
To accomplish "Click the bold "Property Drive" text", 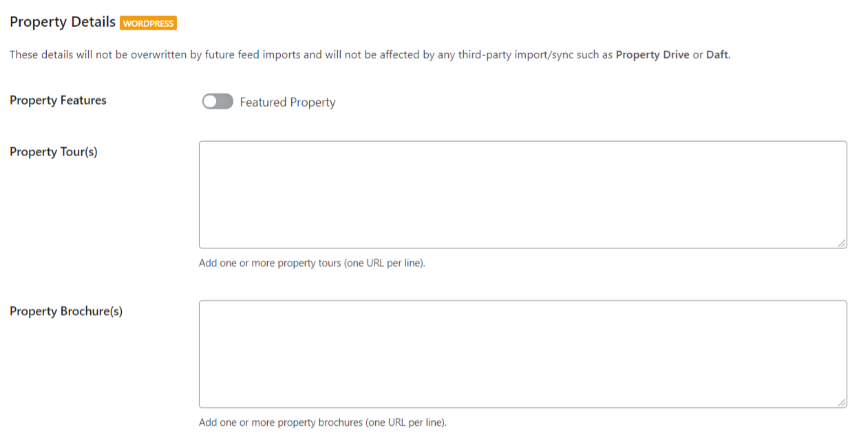I will click(x=652, y=55).
